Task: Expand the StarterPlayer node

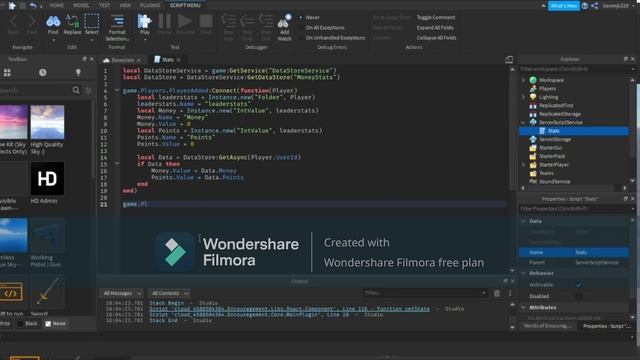Action: click(x=523, y=165)
